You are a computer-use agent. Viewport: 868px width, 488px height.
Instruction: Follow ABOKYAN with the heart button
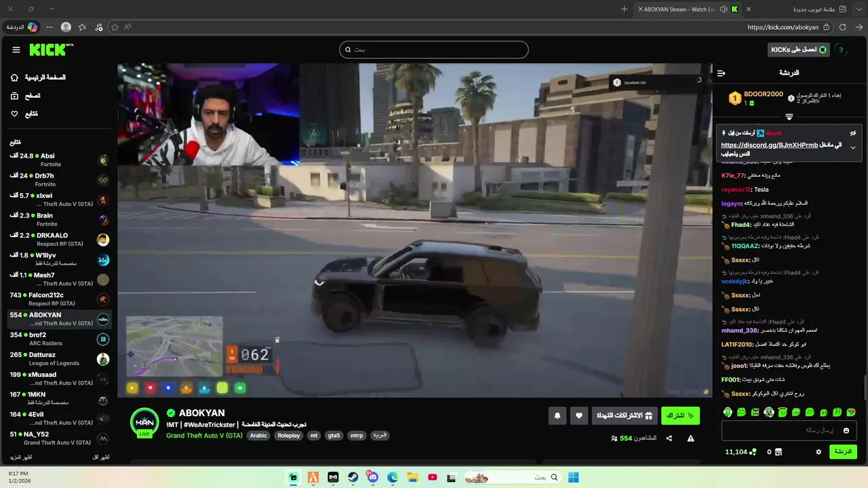[579, 415]
